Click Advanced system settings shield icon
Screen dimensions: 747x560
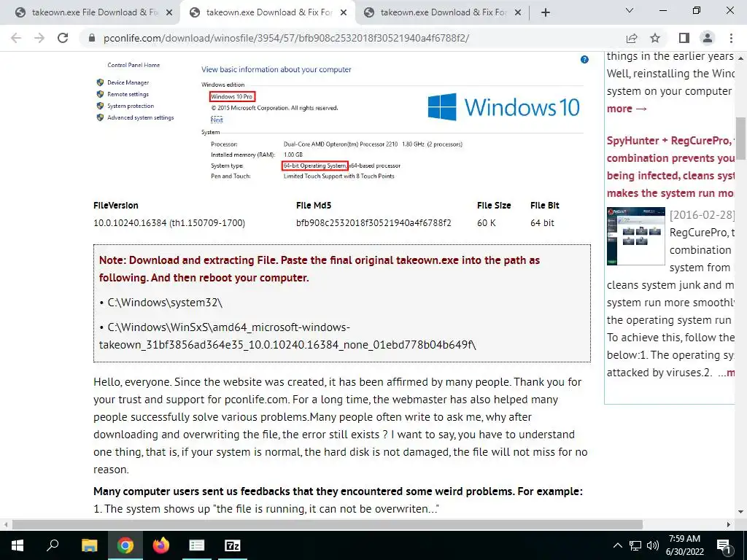(100, 117)
